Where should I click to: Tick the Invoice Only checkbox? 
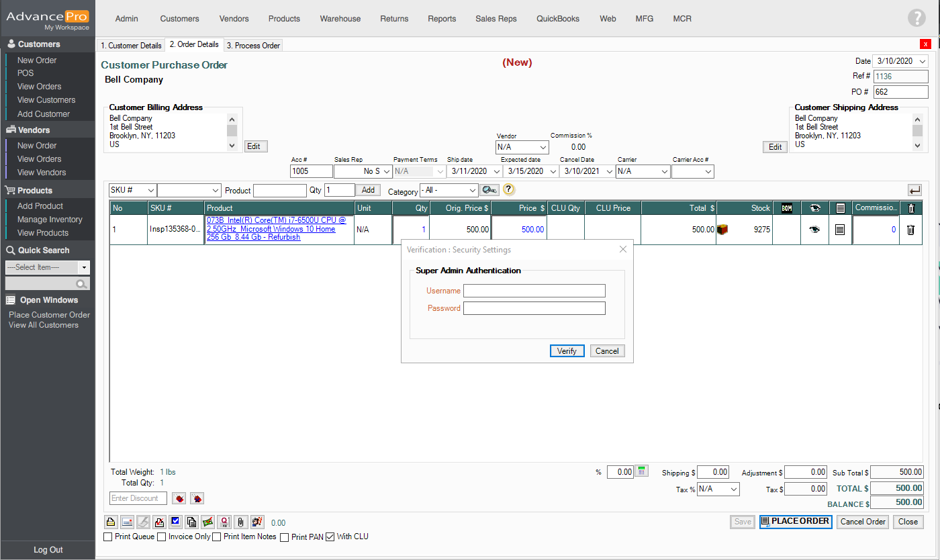click(162, 537)
